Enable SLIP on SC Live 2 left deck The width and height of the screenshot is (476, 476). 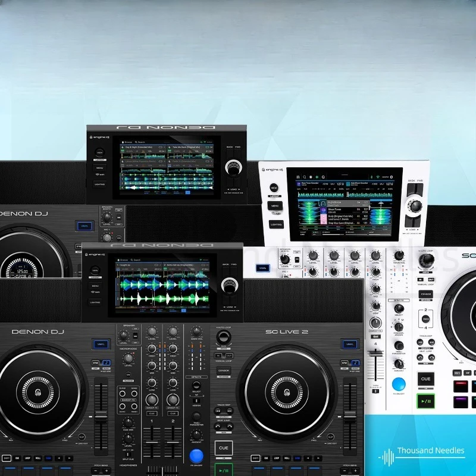(x=82, y=437)
